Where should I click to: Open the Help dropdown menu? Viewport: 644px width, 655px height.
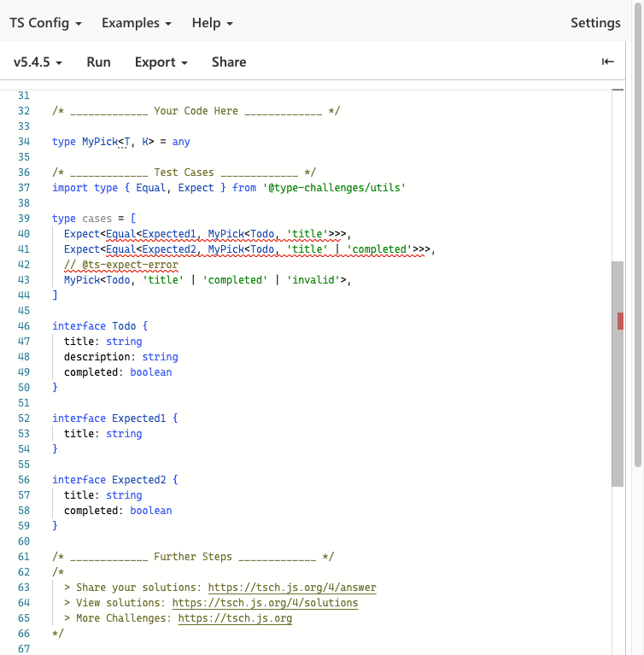click(x=212, y=22)
